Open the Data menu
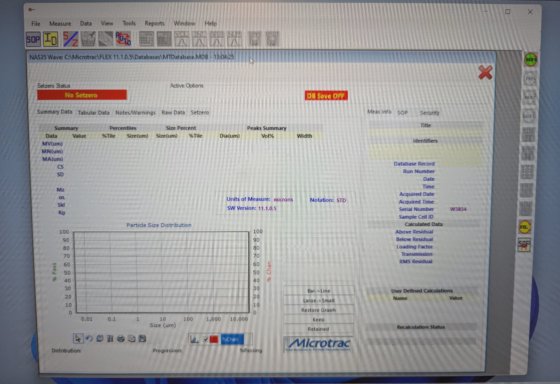 pos(86,24)
